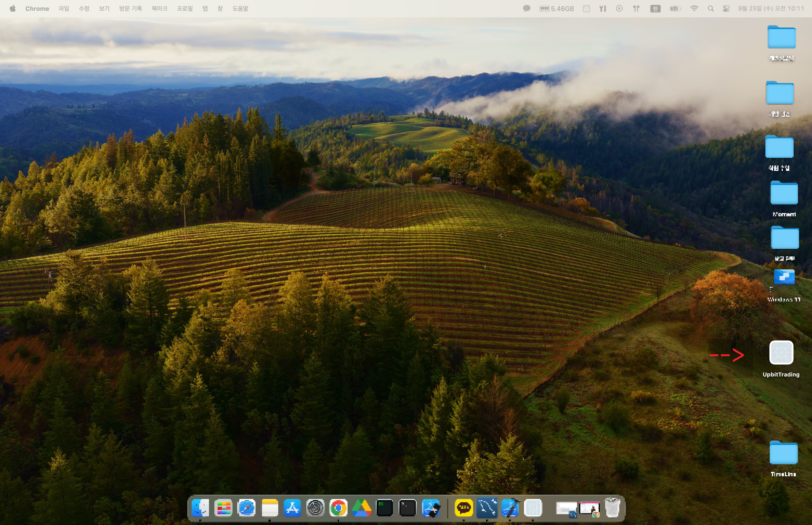Open the 방문 기록 menu
Viewport: 812px width, 525px height.
[x=130, y=8]
